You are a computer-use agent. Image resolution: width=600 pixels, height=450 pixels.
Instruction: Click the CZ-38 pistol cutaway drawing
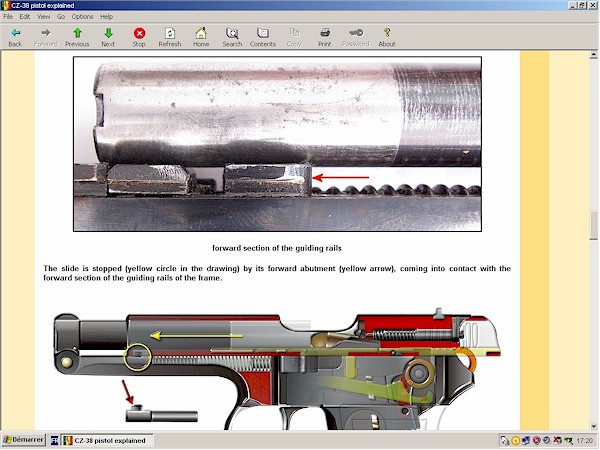277,368
